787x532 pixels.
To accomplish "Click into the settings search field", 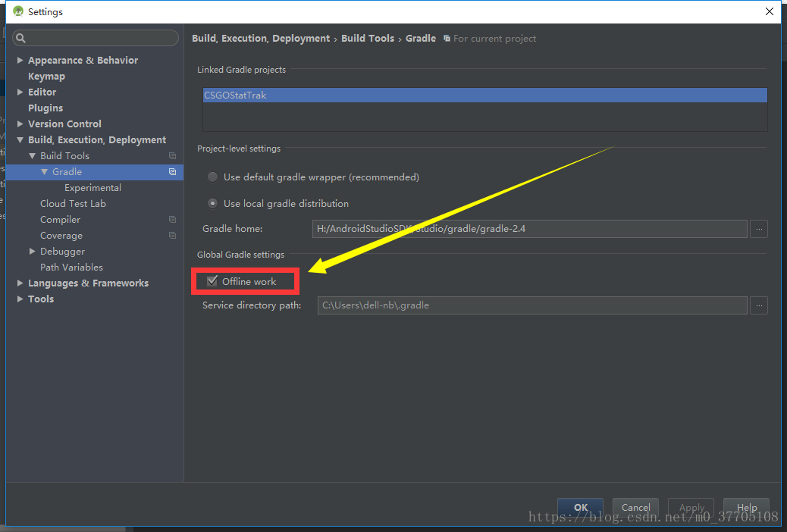I will pyautogui.click(x=96, y=38).
